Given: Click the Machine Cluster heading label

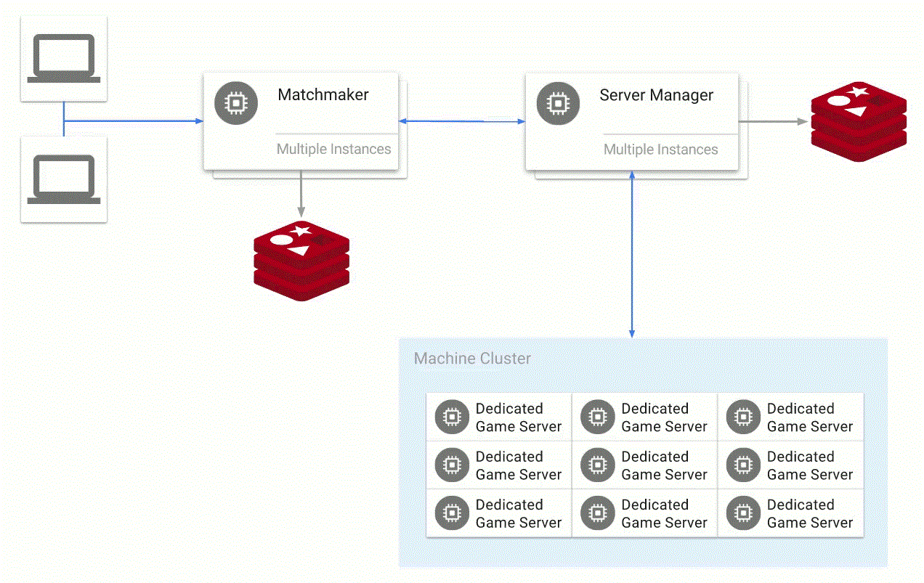Looking at the screenshot, I should click(472, 358).
